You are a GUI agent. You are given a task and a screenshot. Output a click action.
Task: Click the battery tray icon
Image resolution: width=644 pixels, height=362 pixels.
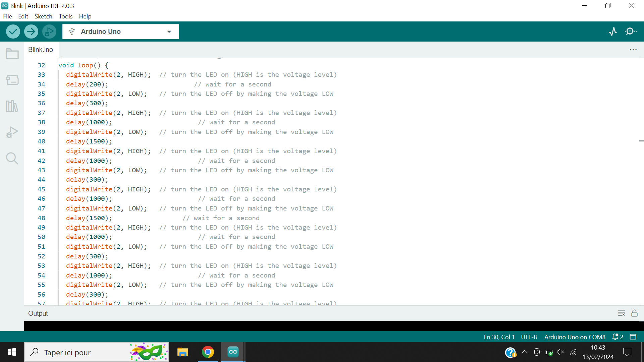[549, 352]
